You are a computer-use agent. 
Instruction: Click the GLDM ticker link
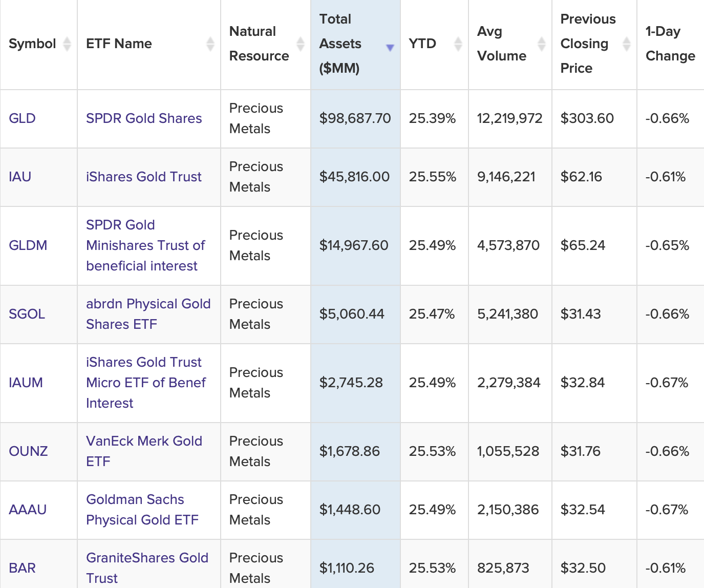(28, 245)
